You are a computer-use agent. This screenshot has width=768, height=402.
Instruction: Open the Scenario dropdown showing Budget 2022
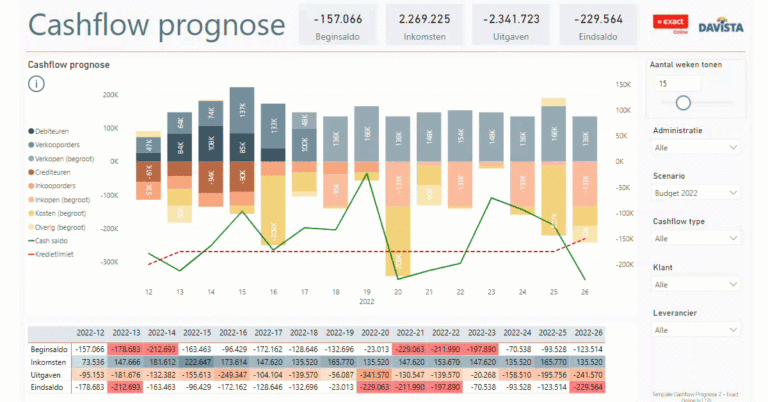click(x=696, y=193)
